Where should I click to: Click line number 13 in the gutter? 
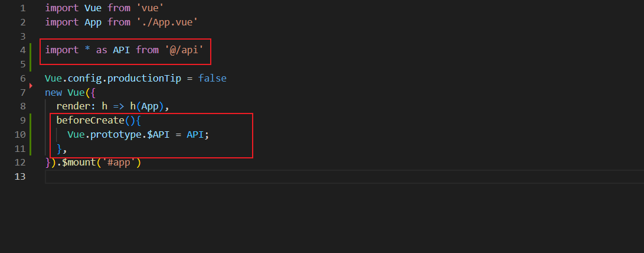(x=19, y=177)
